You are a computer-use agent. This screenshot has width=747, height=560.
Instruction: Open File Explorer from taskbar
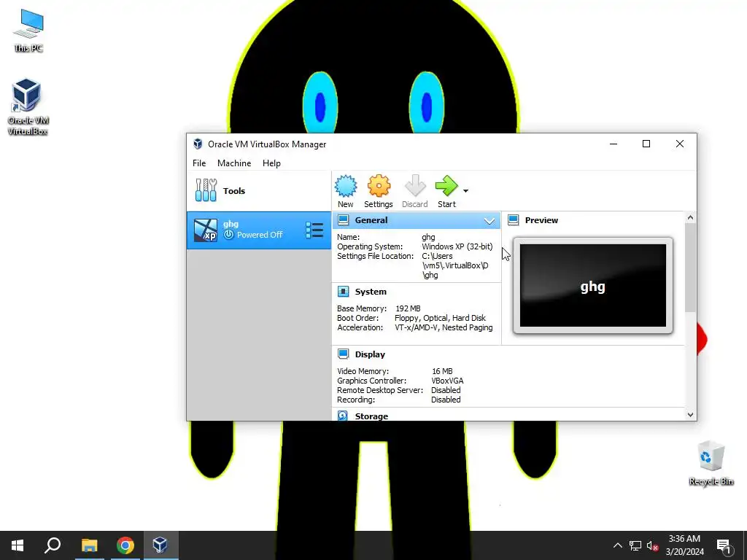pyautogui.click(x=89, y=545)
